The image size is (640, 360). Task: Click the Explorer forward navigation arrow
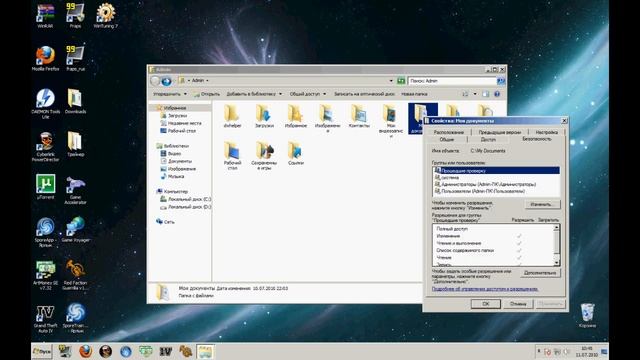pos(167,81)
